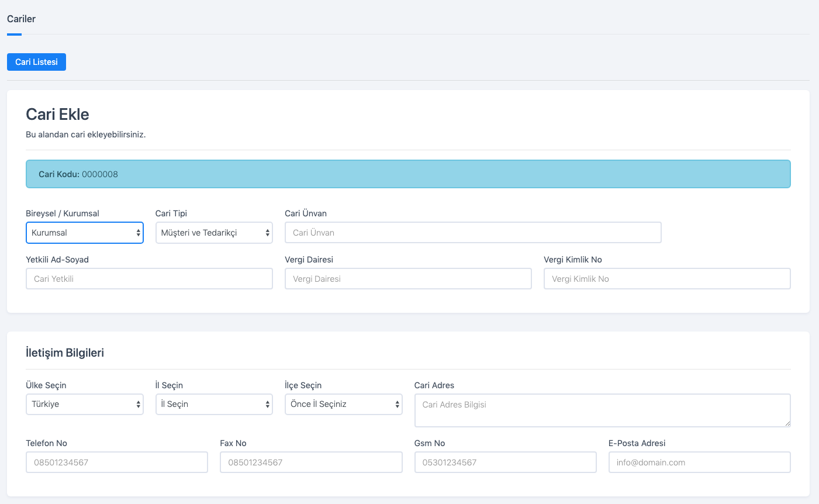Focus the Gsm No input field
This screenshot has height=504, width=819.
pos(506,462)
